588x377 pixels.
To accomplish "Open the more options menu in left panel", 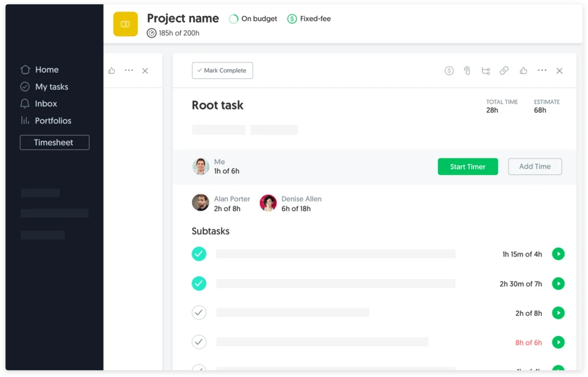I will pyautogui.click(x=129, y=71).
